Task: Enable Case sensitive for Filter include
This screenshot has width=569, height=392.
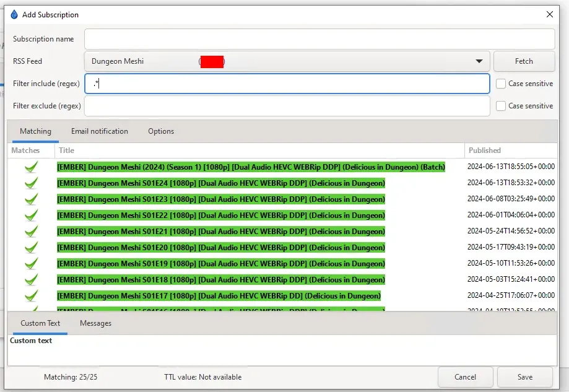Action: (x=501, y=84)
